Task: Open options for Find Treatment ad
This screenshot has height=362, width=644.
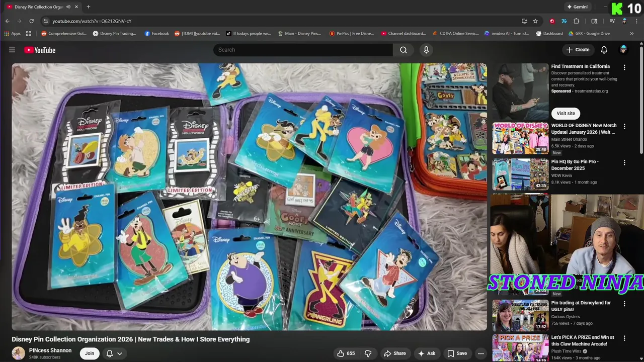Action: point(624,67)
